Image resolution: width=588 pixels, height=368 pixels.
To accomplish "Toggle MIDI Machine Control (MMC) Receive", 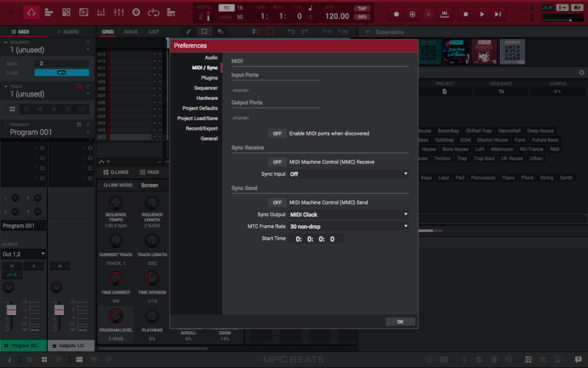I will 277,162.
